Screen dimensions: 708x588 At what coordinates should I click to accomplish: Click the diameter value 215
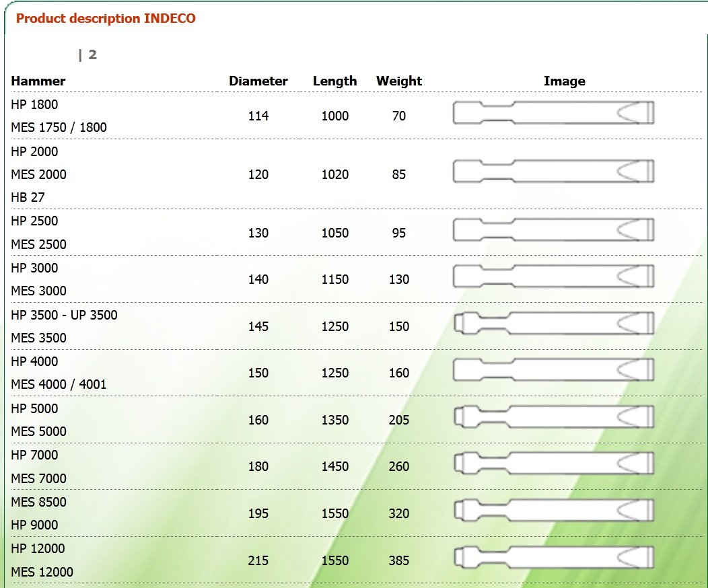point(258,560)
